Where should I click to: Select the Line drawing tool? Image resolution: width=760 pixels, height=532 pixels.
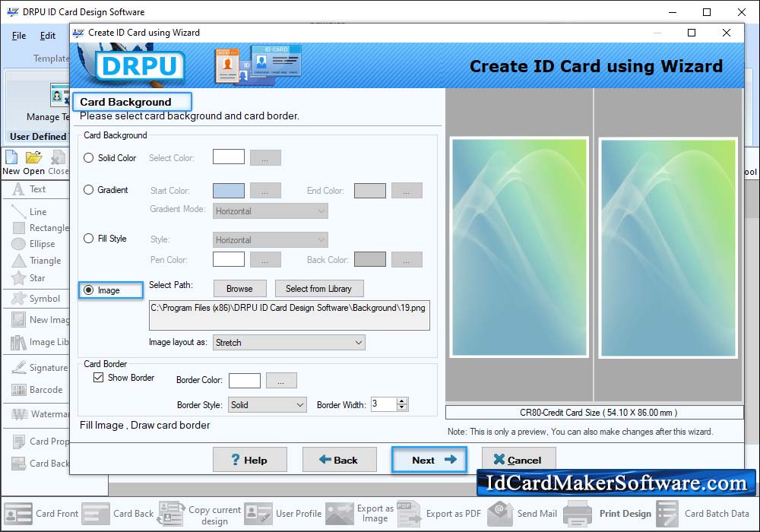point(30,212)
